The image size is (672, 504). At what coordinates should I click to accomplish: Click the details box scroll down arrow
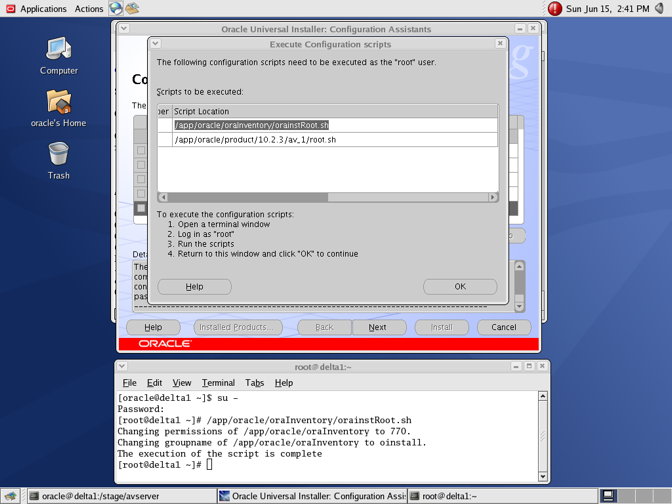(519, 307)
